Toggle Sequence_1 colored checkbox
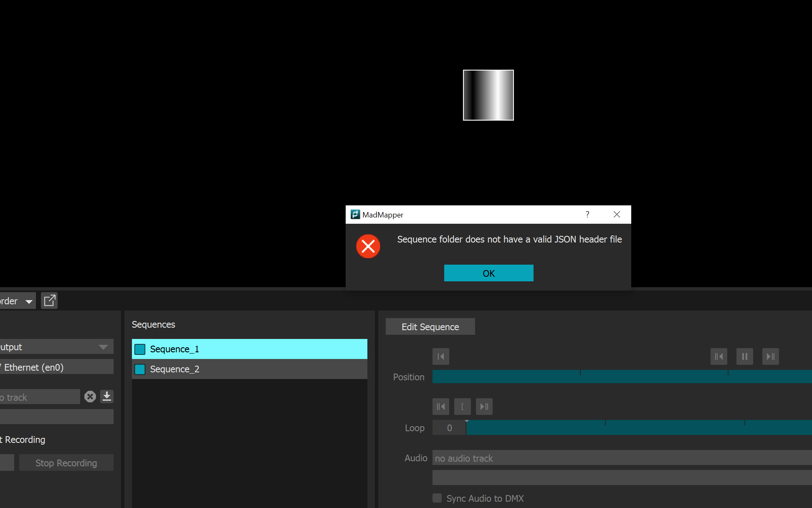Image resolution: width=812 pixels, height=508 pixels. [140, 349]
